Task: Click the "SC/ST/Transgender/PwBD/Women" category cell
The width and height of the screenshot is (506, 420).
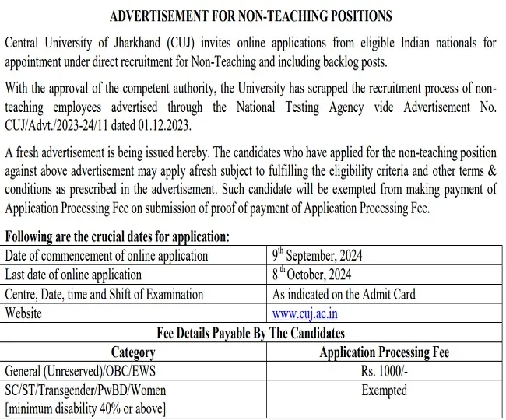Action: point(86,390)
